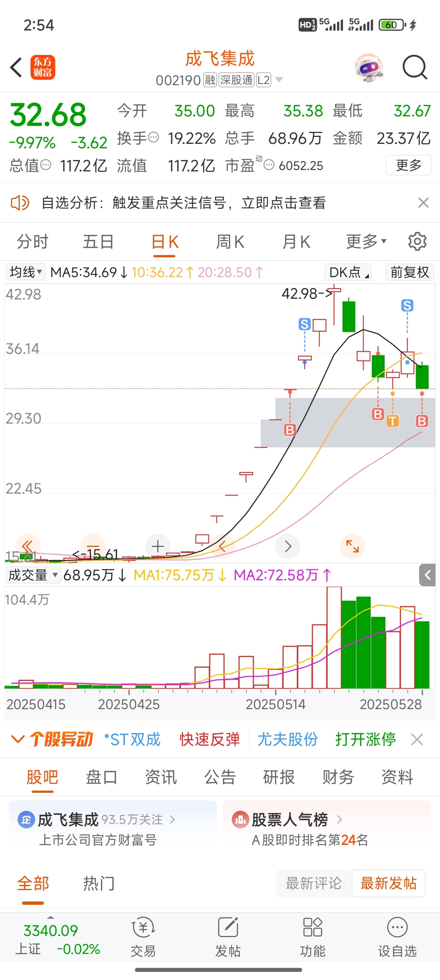Switch to 月K chart tab
This screenshot has height=980, width=440.
[296, 242]
